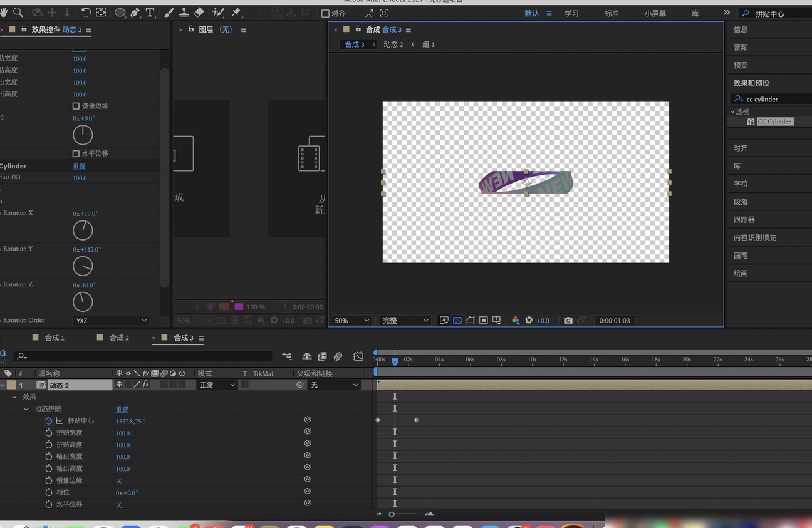Select the Roto Brush tool

click(x=218, y=13)
